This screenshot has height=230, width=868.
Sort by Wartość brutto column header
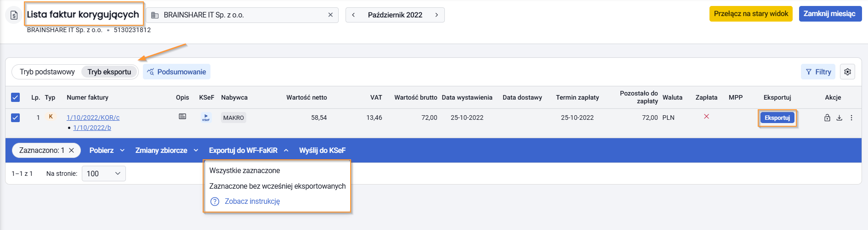point(415,97)
